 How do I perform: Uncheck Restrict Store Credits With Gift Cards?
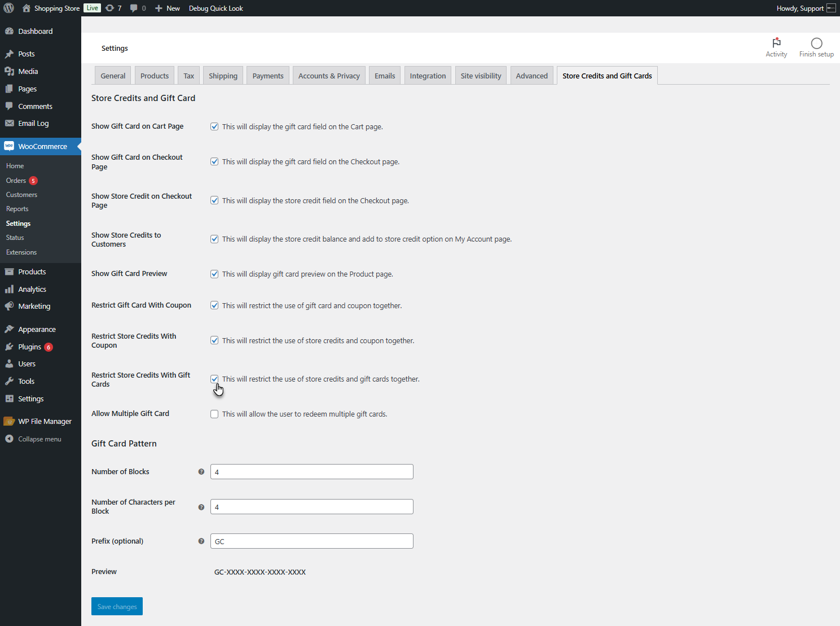click(214, 379)
